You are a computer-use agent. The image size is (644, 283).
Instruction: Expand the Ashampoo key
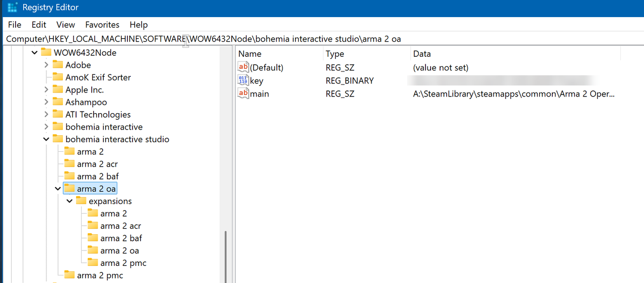46,102
